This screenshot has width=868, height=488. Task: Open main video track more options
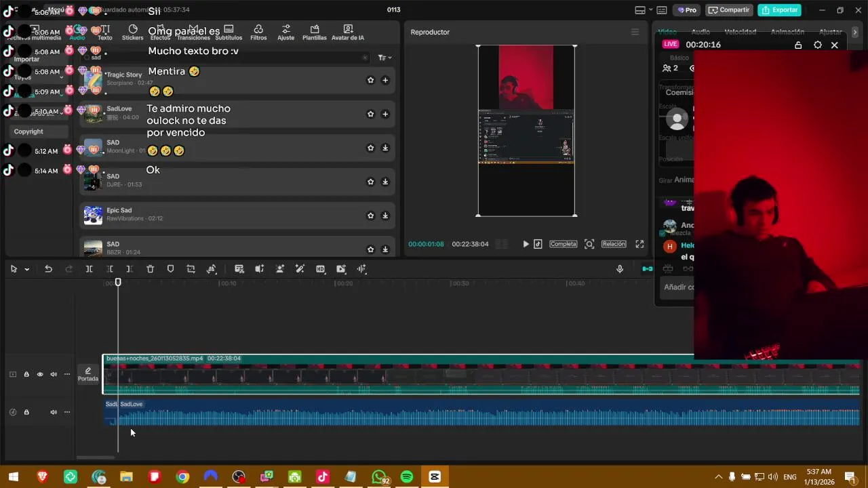(x=66, y=374)
